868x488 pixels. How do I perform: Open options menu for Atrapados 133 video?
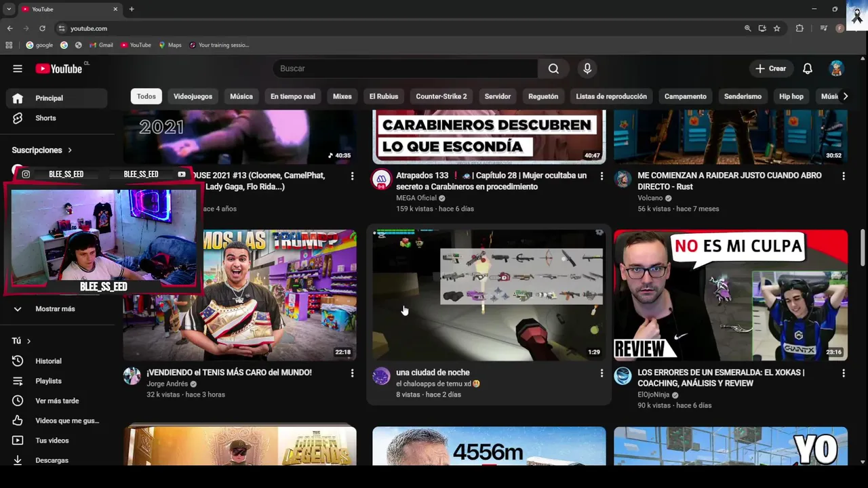[x=601, y=176]
